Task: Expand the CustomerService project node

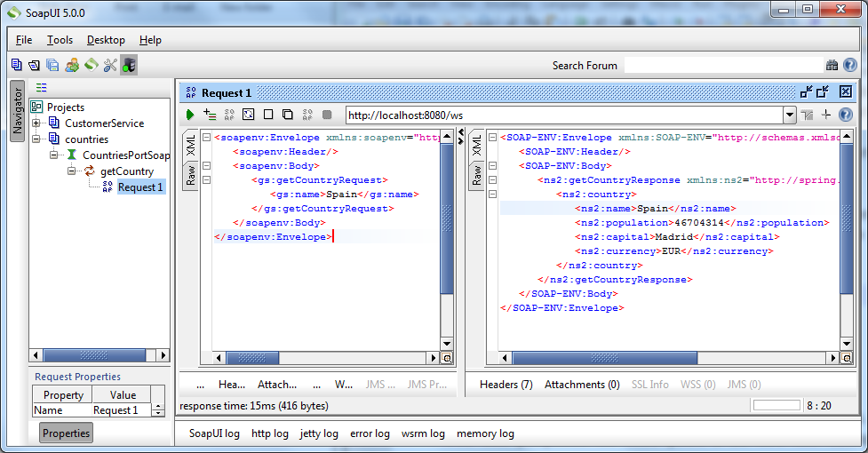Action: coord(36,123)
